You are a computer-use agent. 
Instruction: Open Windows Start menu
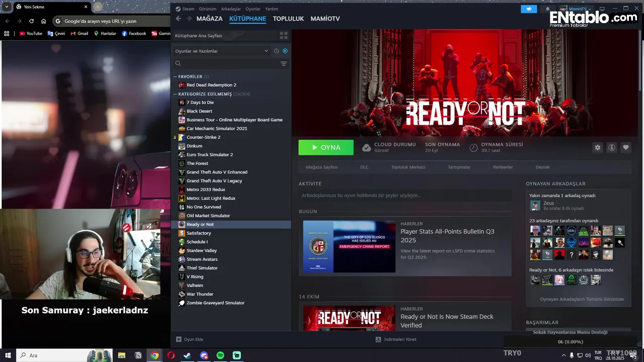8,355
